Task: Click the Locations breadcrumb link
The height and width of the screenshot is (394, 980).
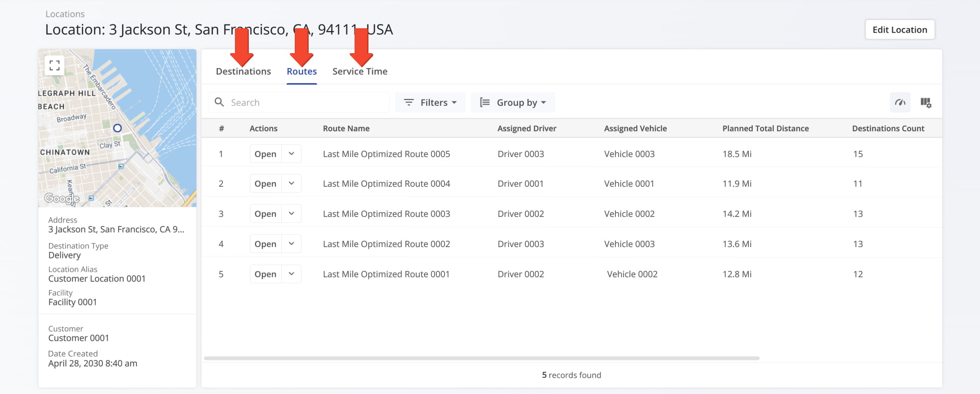Action: point(65,14)
